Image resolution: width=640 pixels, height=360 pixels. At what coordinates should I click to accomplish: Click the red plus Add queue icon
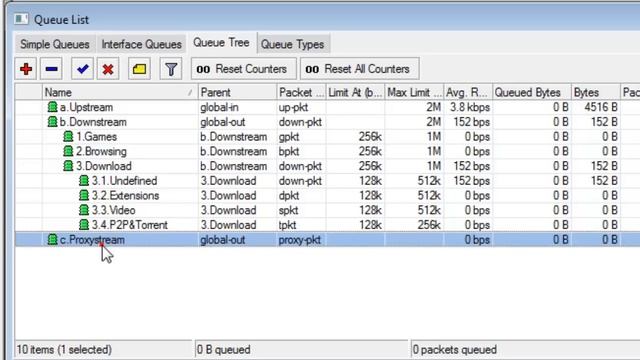tap(26, 69)
